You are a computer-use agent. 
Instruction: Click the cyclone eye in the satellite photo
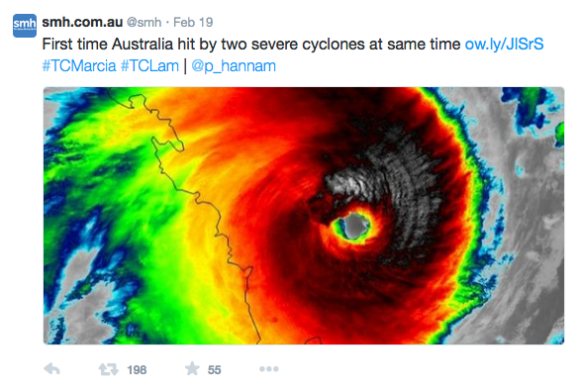[x=354, y=226]
